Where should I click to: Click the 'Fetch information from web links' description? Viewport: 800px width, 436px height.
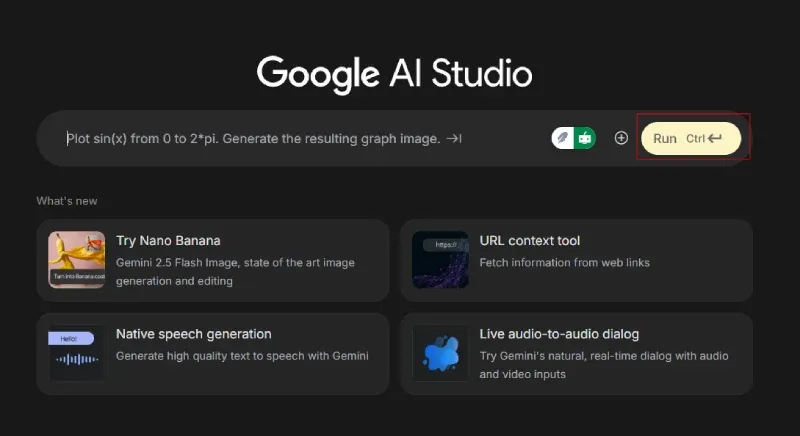pyautogui.click(x=565, y=263)
